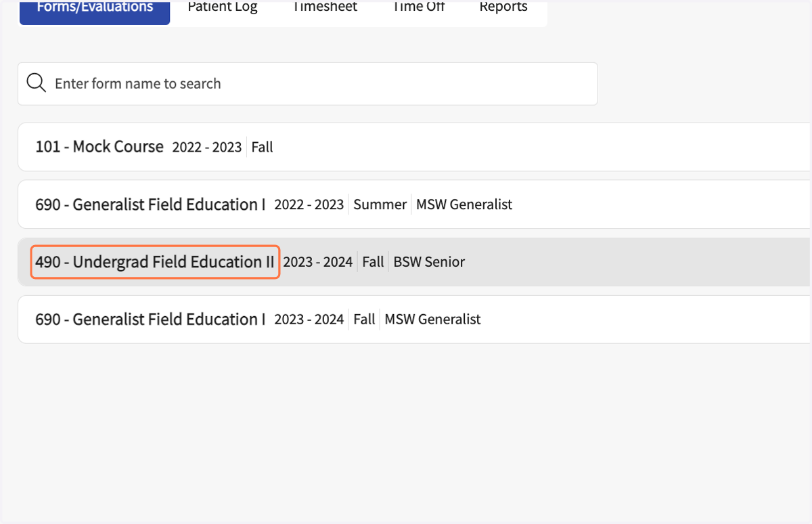
Task: Go to the Time Off tab
Action: (420, 7)
